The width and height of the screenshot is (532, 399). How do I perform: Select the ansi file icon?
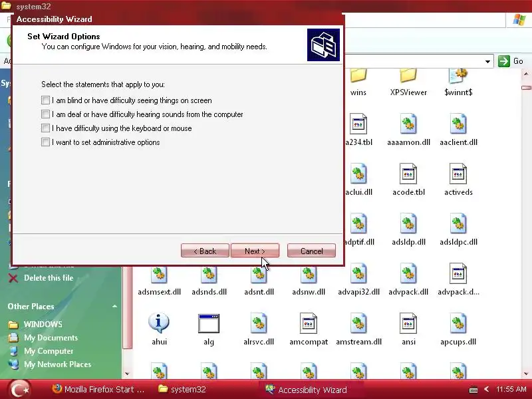[408, 323]
